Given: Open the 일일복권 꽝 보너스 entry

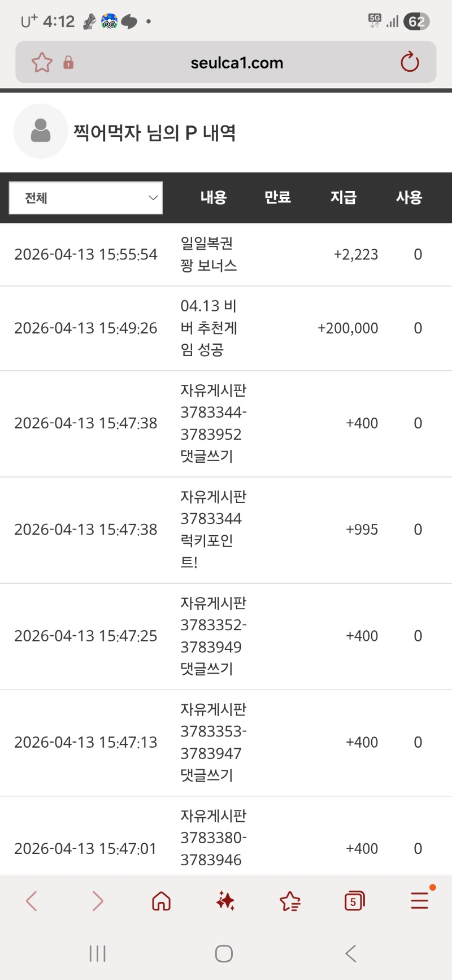Looking at the screenshot, I should (x=208, y=254).
